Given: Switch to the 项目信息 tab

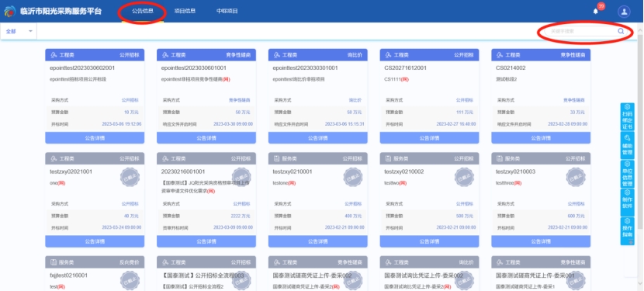Looking at the screenshot, I should tap(185, 11).
